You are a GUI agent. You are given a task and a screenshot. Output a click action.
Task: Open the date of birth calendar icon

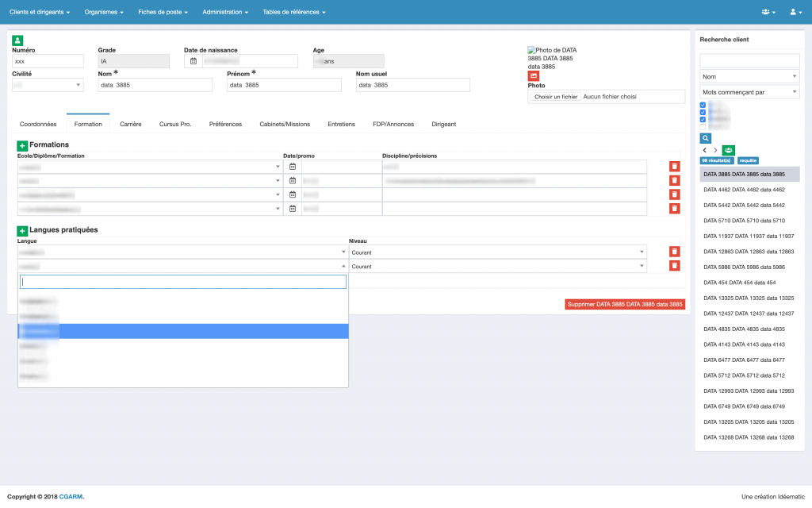[x=193, y=61]
